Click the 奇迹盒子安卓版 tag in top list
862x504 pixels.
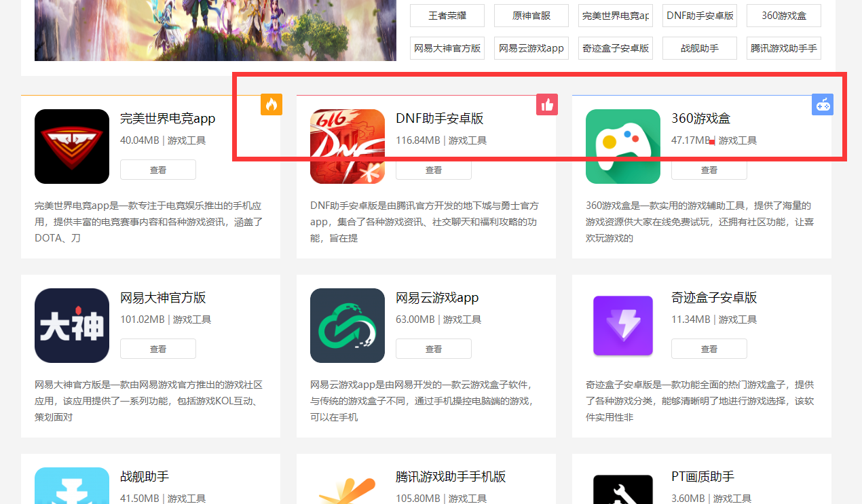(615, 47)
